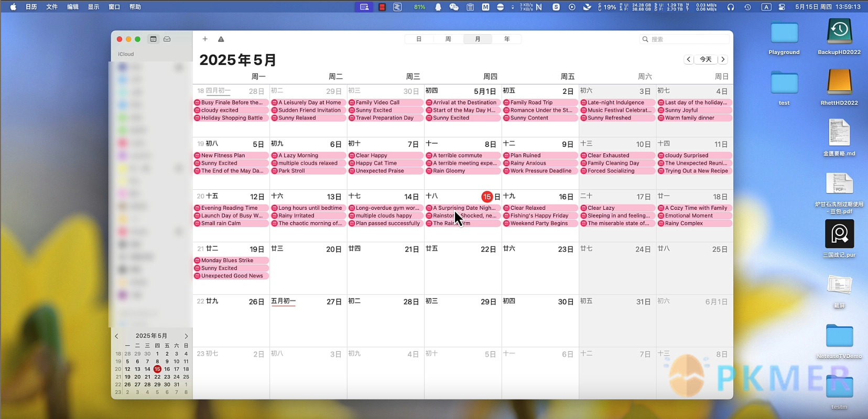Open the 'Unexpected Good News' event

[231, 276]
